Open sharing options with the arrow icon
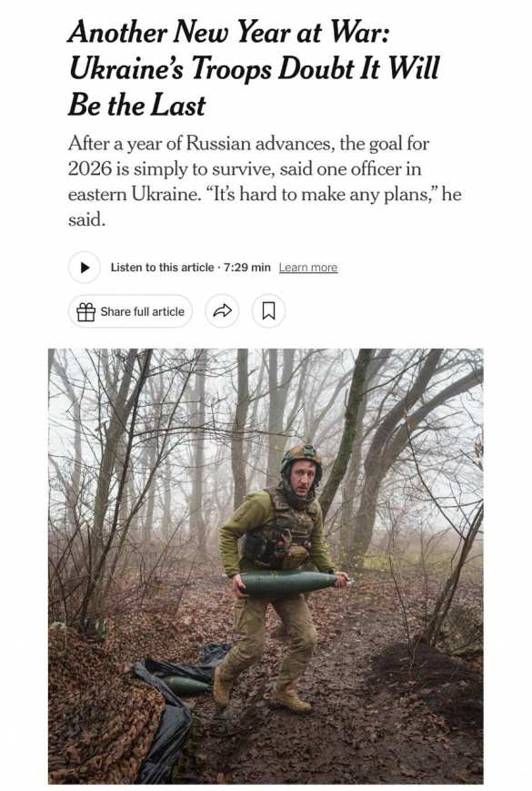 tap(221, 310)
